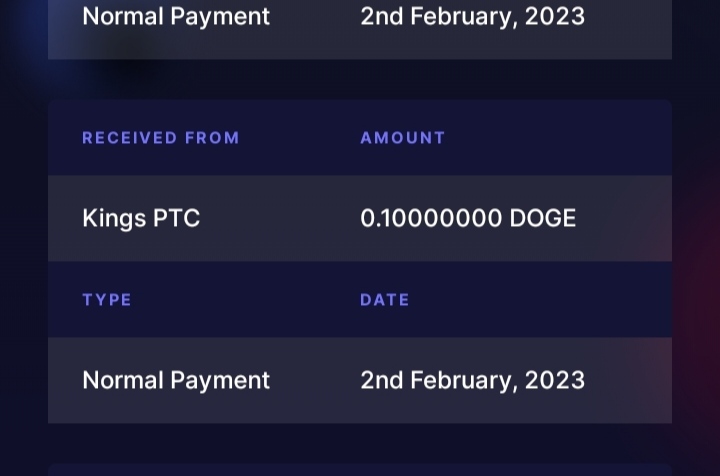Click 2023 in the date under DATE heading
This screenshot has height=476, width=720.
point(555,380)
